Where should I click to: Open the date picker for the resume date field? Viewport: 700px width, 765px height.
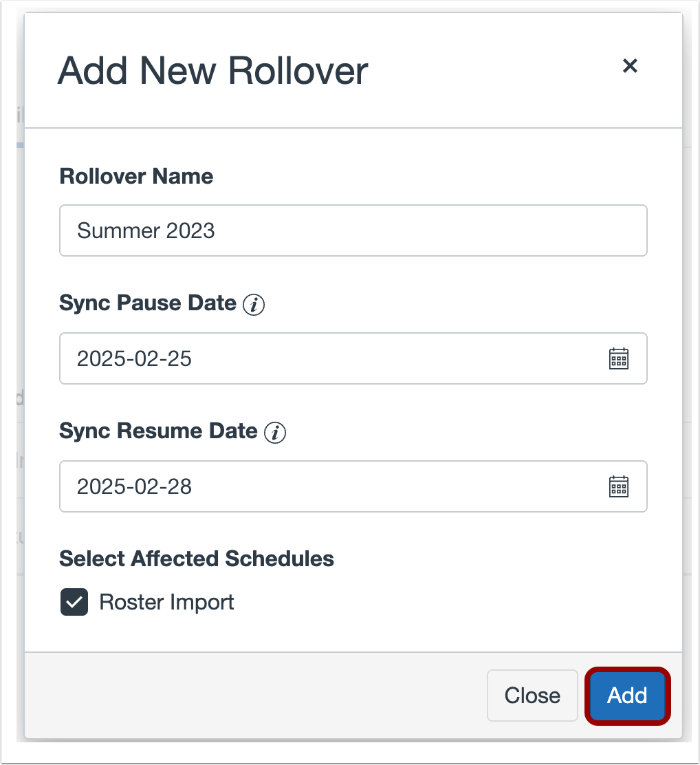pos(618,486)
